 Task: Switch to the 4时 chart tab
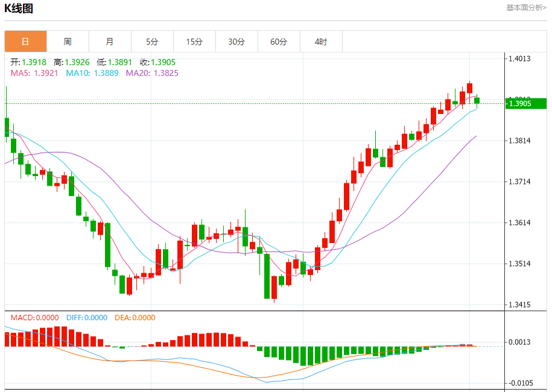pos(321,42)
